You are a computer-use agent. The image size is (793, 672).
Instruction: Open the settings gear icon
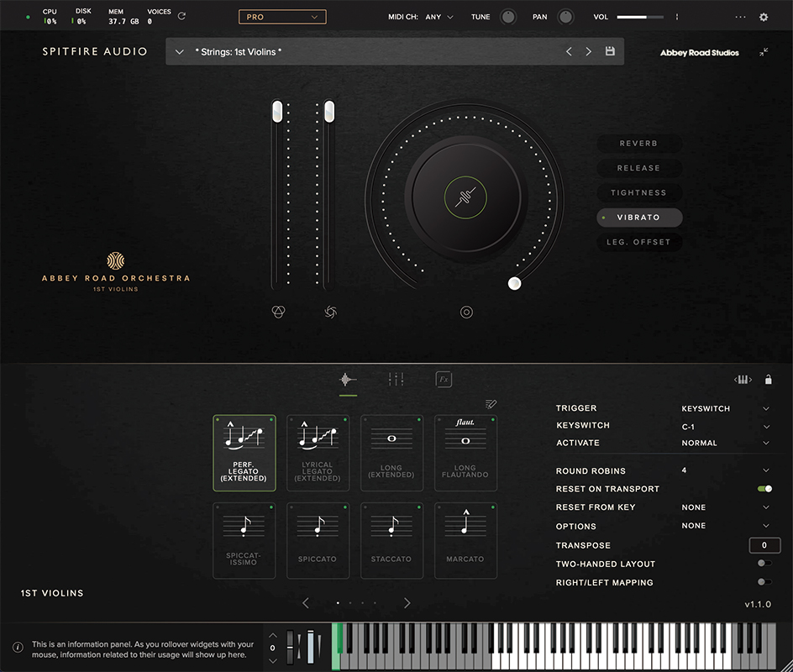pos(764,17)
